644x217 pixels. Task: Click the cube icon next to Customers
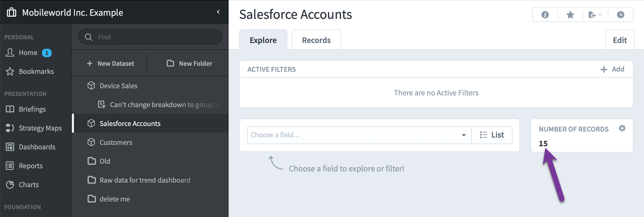pyautogui.click(x=91, y=142)
